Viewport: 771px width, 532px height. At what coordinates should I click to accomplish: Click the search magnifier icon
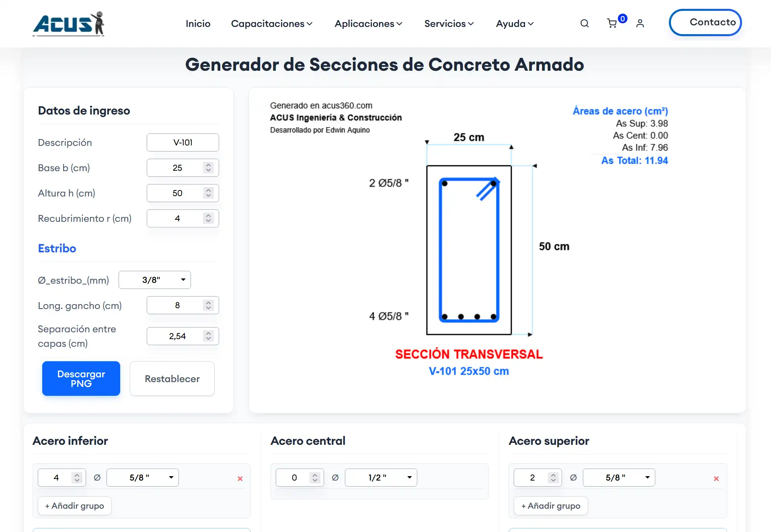coord(584,24)
